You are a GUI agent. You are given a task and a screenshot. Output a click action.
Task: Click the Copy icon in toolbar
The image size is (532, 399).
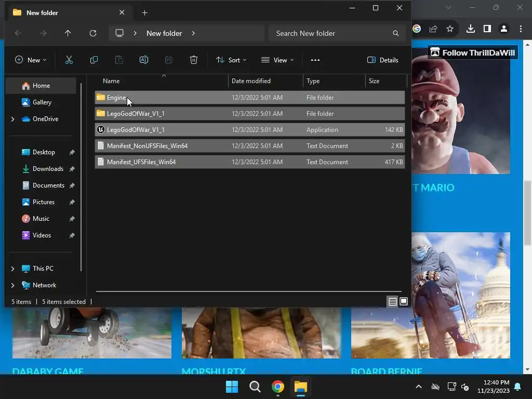coord(94,60)
